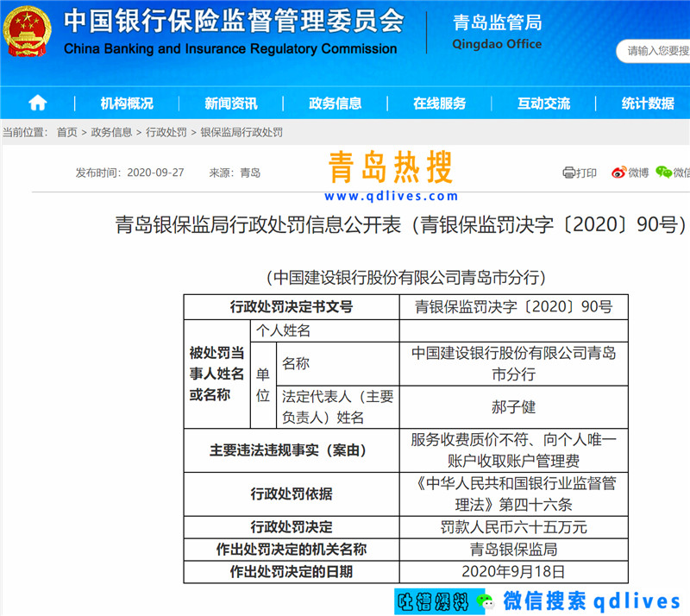The width and height of the screenshot is (690, 616).
Task: Click cell 中国建设银行股份有限公司青岛市分行 in table
Action: click(513, 364)
